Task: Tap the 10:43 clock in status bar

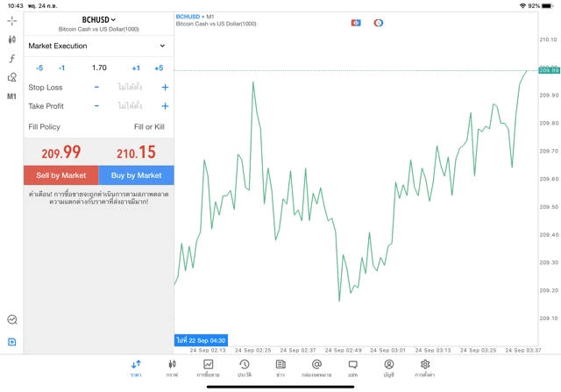Action: pos(16,6)
